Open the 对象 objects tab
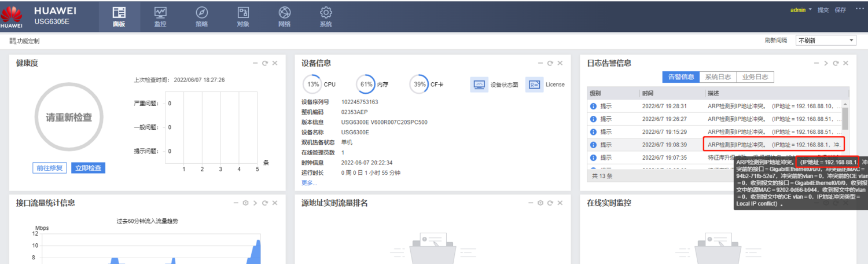868x264 pixels. (243, 17)
